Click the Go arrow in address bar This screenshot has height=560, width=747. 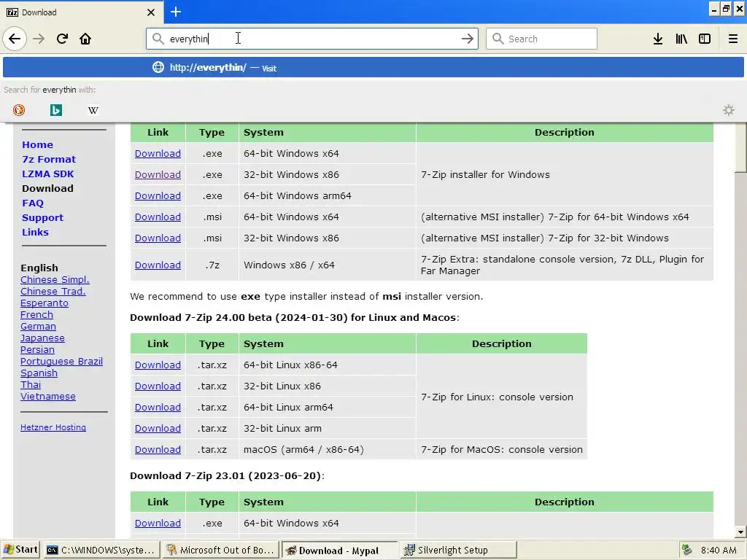pos(468,39)
